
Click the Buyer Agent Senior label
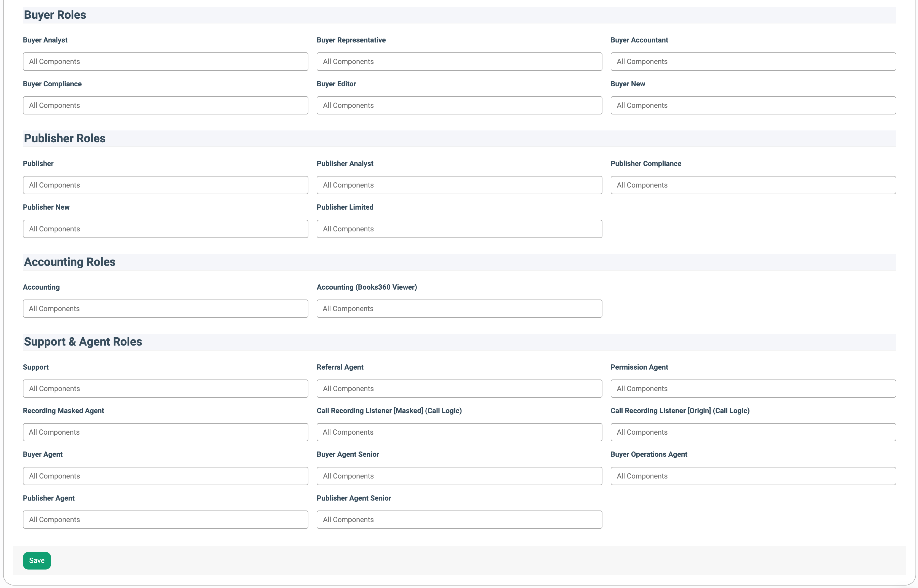pyautogui.click(x=348, y=454)
